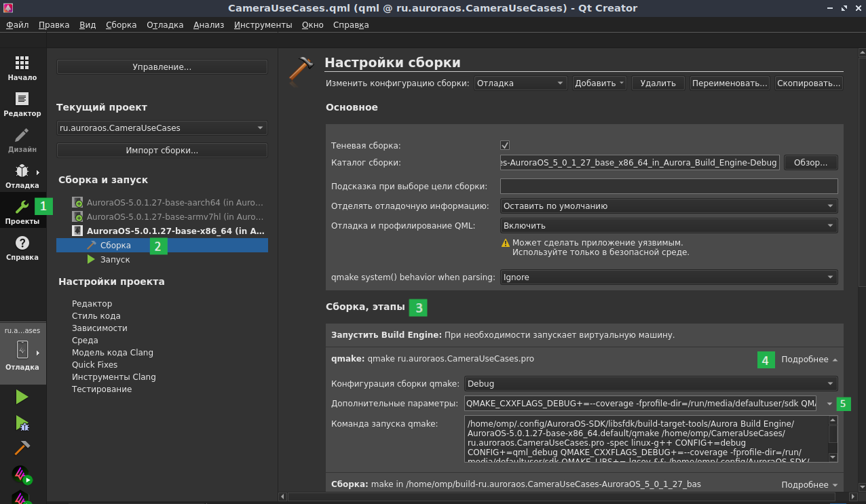866x504 pixels.
Task: Select the Запуск item in kit tree
Action: pos(115,260)
